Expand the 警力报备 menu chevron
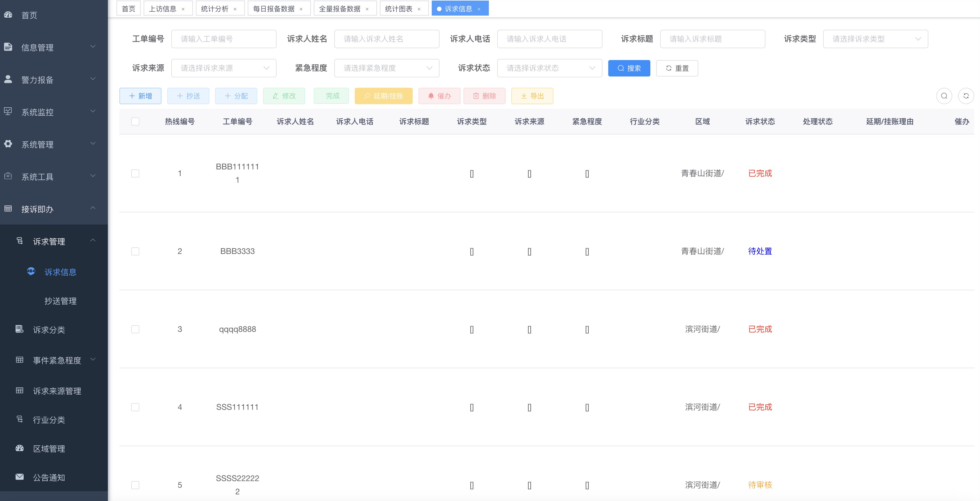Image resolution: width=980 pixels, height=501 pixels. [x=93, y=79]
